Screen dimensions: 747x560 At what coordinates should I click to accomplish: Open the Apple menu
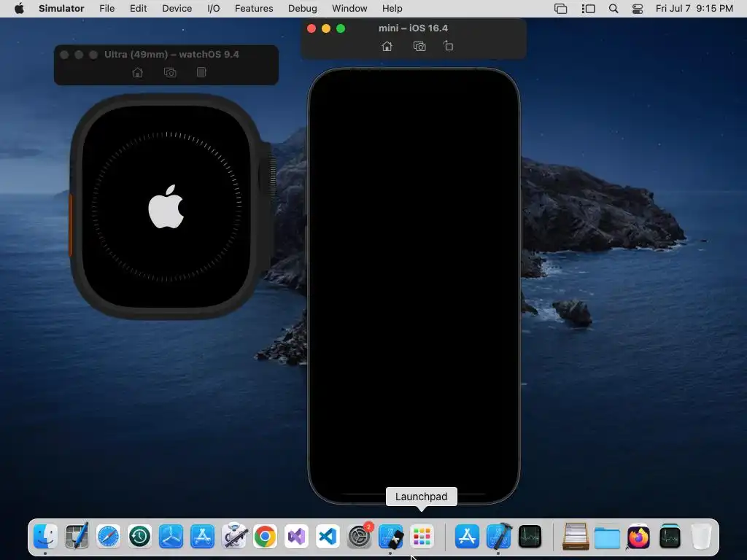pos(19,9)
